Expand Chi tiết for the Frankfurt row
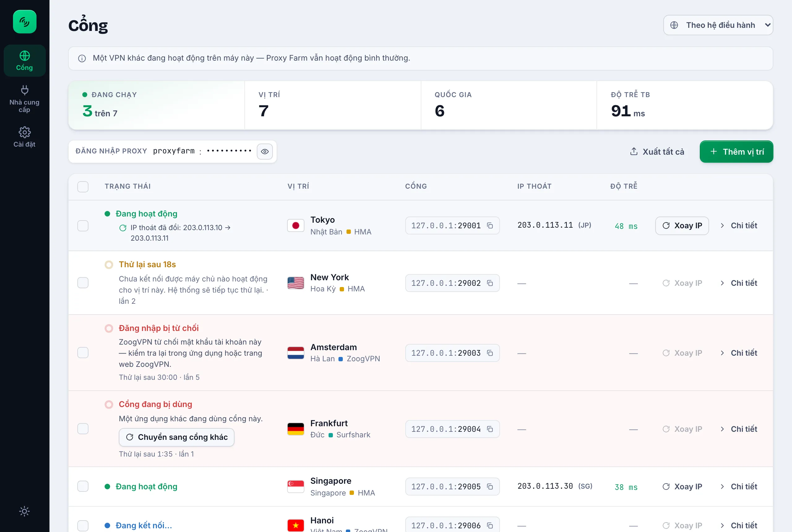This screenshot has height=532, width=792. (x=738, y=429)
